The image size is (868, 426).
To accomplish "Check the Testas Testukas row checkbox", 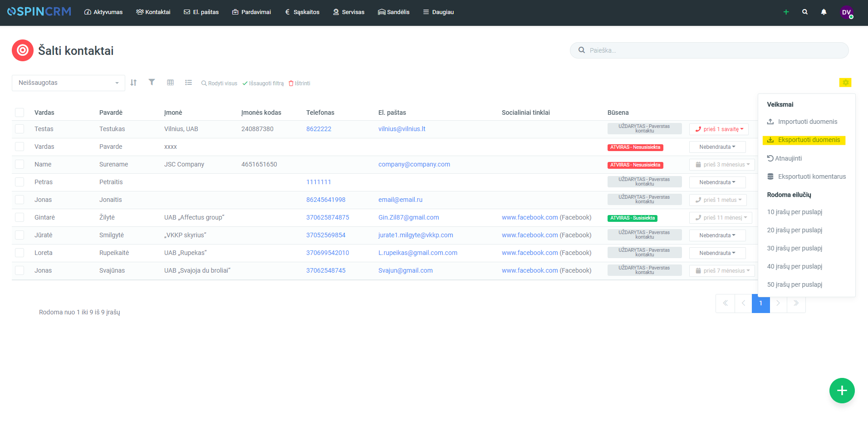I will [x=20, y=129].
